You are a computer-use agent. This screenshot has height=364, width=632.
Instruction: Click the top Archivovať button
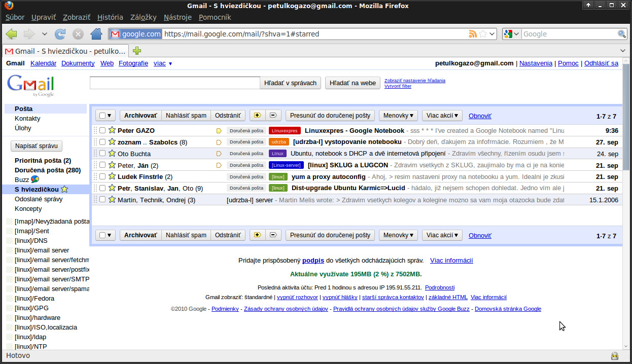141,115
